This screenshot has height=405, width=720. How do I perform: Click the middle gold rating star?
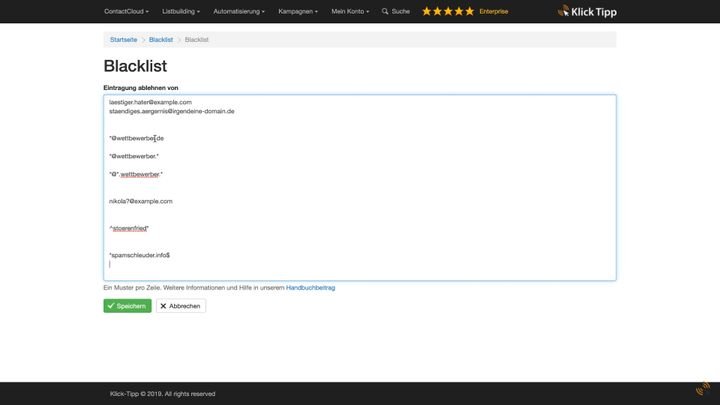pyautogui.click(x=448, y=11)
